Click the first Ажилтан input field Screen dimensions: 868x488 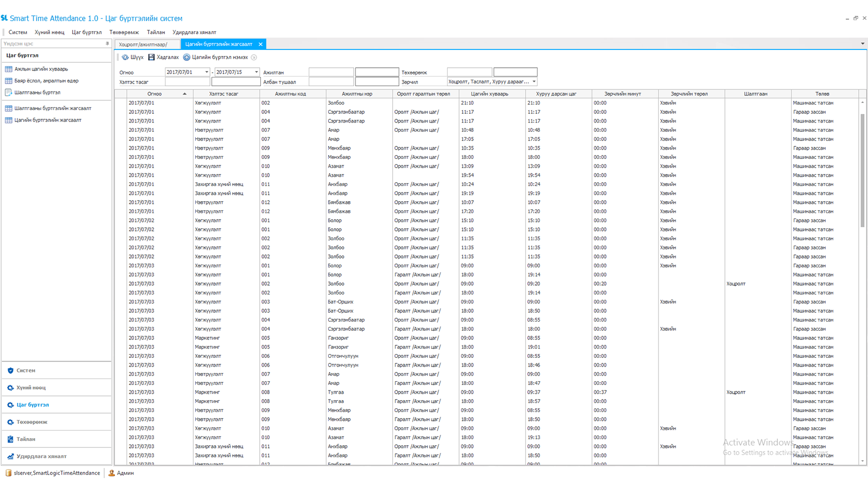tap(331, 72)
